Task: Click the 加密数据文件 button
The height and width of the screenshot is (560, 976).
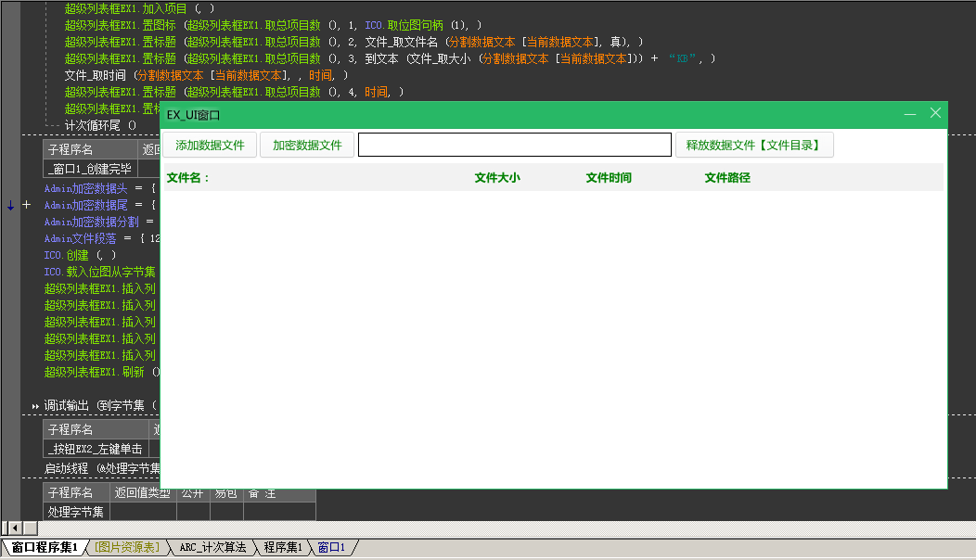Action: [307, 145]
